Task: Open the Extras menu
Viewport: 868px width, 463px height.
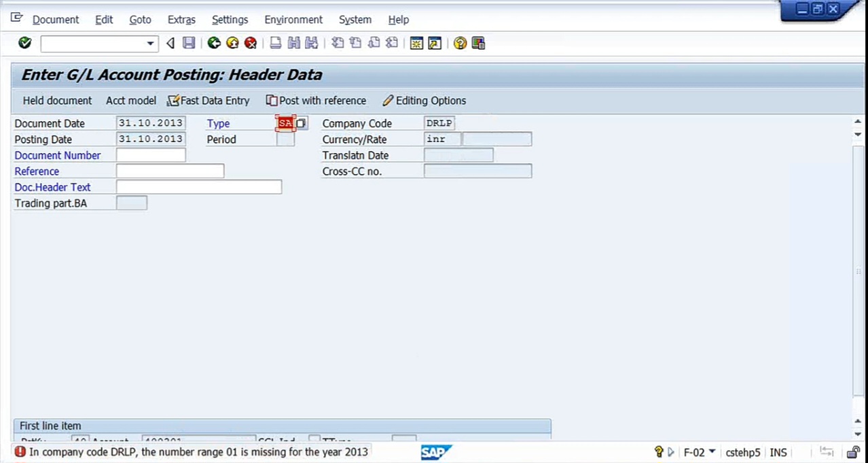Action: coord(181,20)
